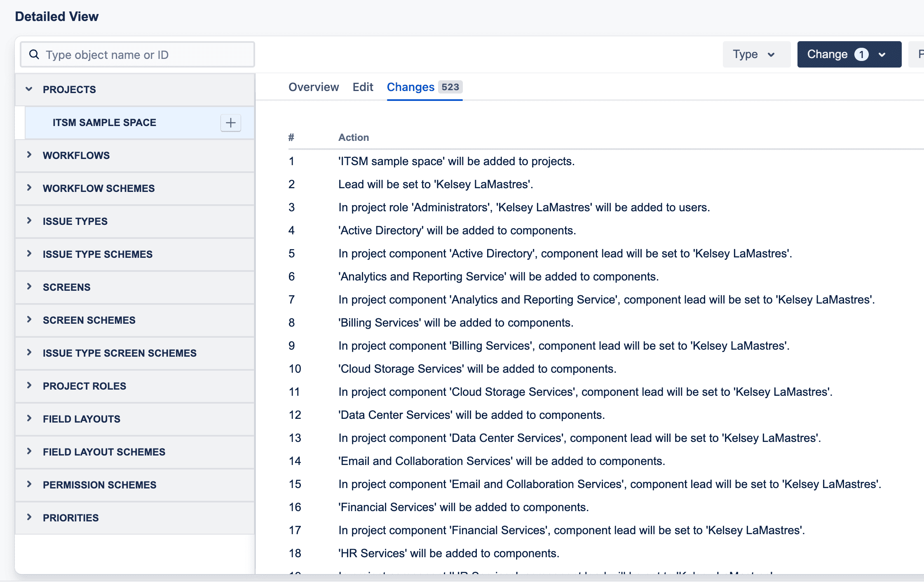924x584 pixels.
Task: Click row 17 Financial Services component lead text
Action: pos(572,530)
